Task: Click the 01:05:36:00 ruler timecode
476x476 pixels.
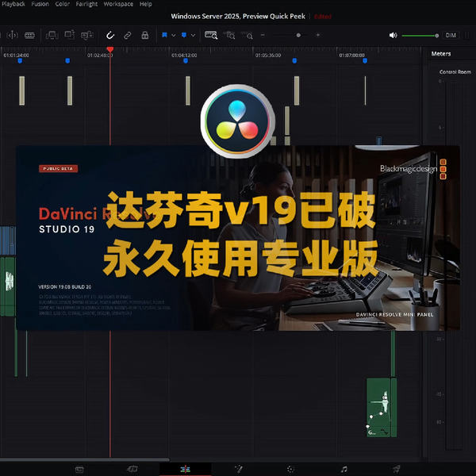Action: point(268,56)
